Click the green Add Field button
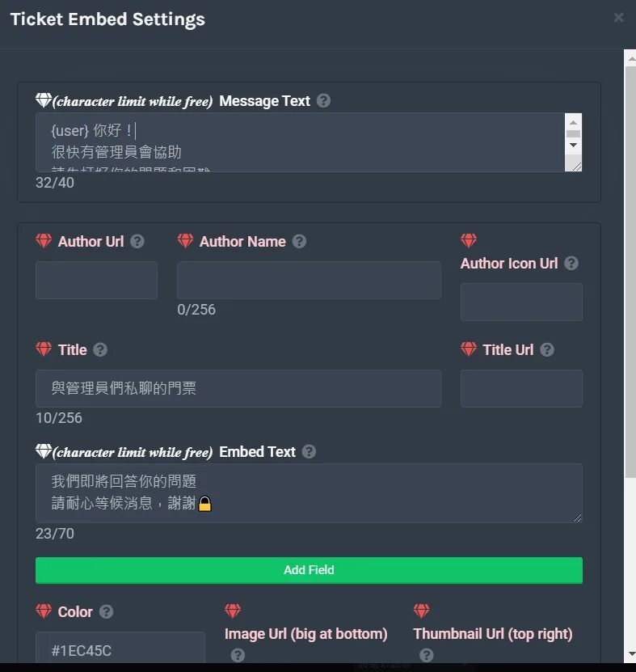Screen dimensions: 636x672 [x=309, y=570]
